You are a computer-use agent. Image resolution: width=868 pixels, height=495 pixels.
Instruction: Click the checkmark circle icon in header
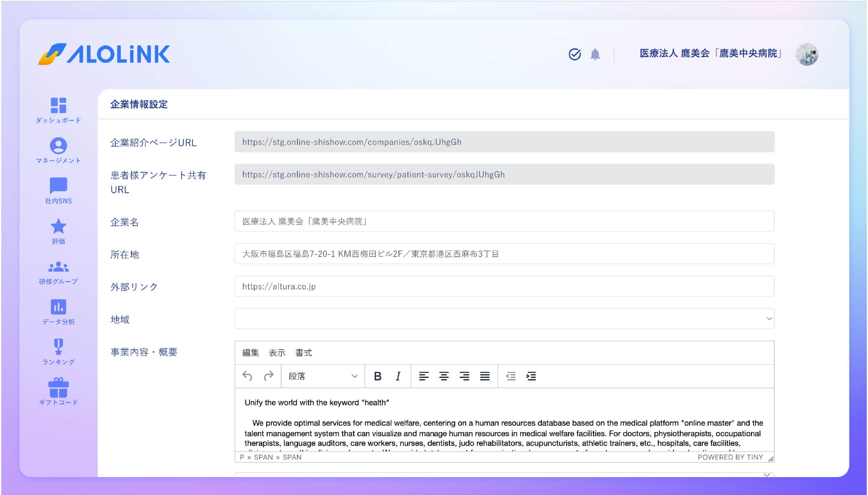click(575, 54)
